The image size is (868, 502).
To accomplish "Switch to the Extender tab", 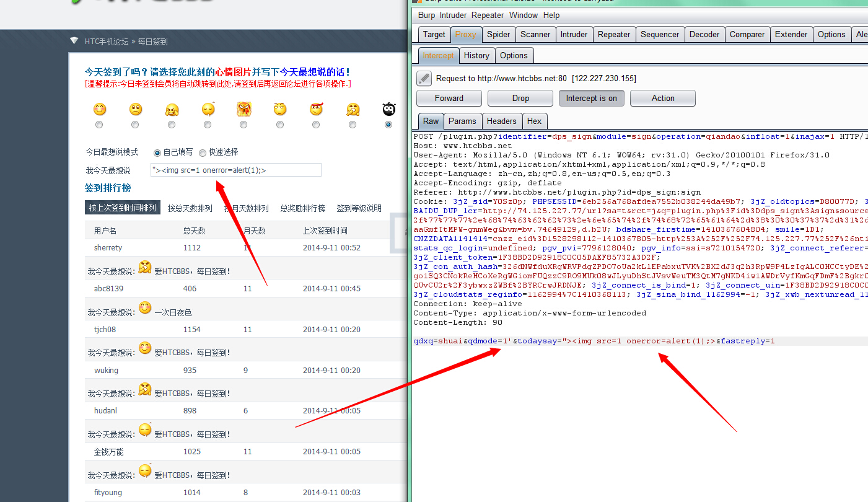I will [791, 35].
